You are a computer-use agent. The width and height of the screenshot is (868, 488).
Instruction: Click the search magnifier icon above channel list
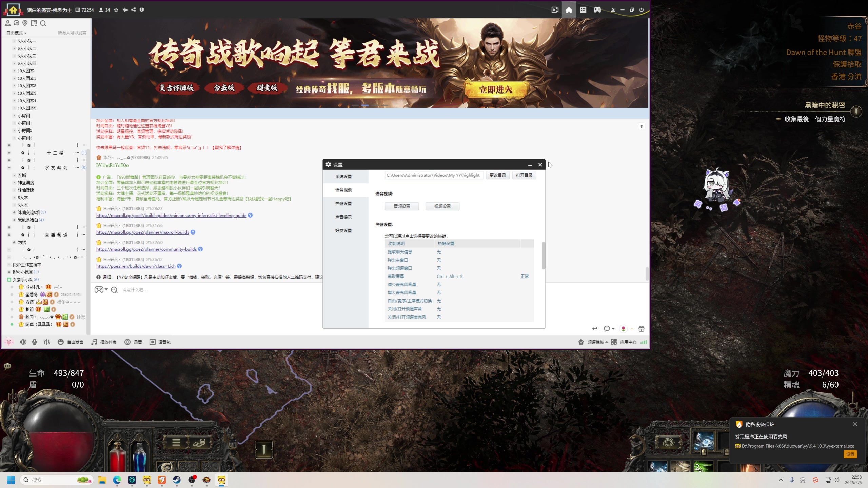point(43,23)
